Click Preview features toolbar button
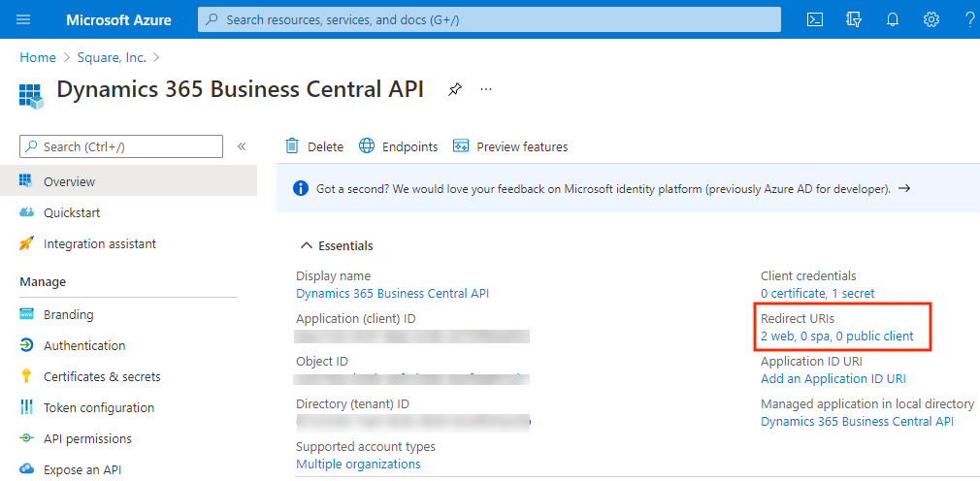Screen dimensions: 980x481 point(510,146)
